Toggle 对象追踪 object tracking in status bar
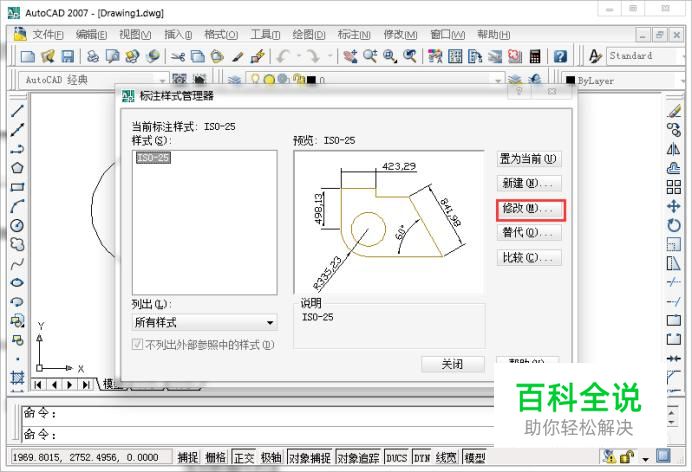 (x=358, y=457)
